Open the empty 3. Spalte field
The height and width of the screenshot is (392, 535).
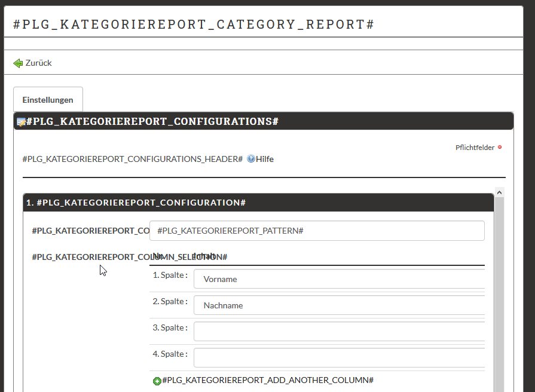click(338, 332)
